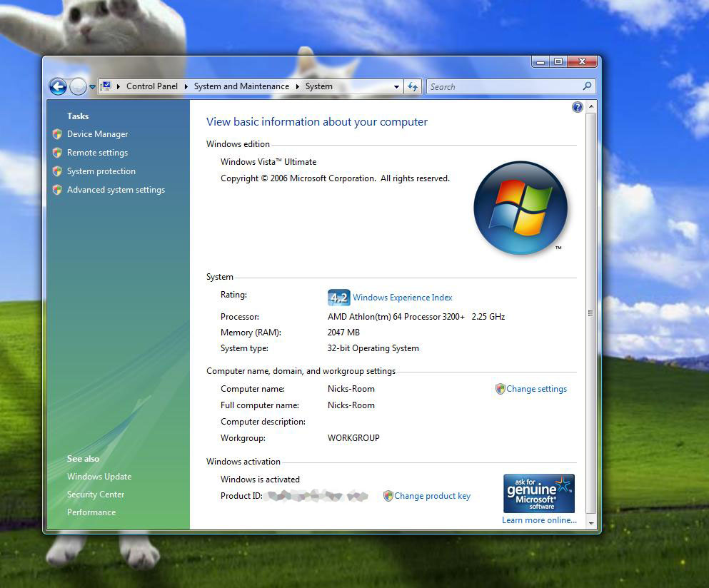The image size is (709, 588).
Task: Select Control Panel in address breadcrumb
Action: click(x=152, y=86)
